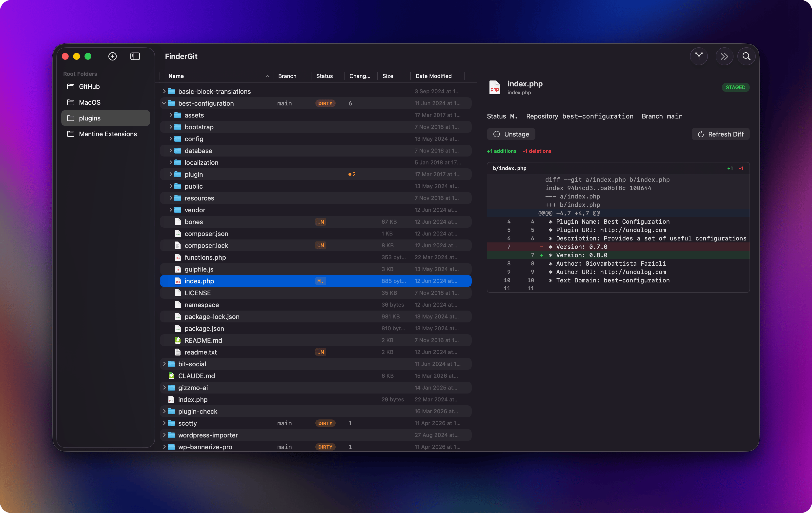812x513 pixels.
Task: Click the Unstage button
Action: (511, 134)
